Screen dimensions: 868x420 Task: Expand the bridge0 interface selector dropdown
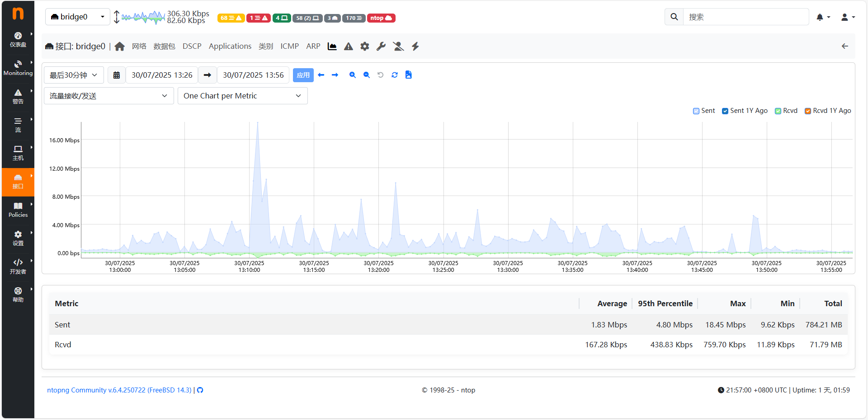point(77,17)
